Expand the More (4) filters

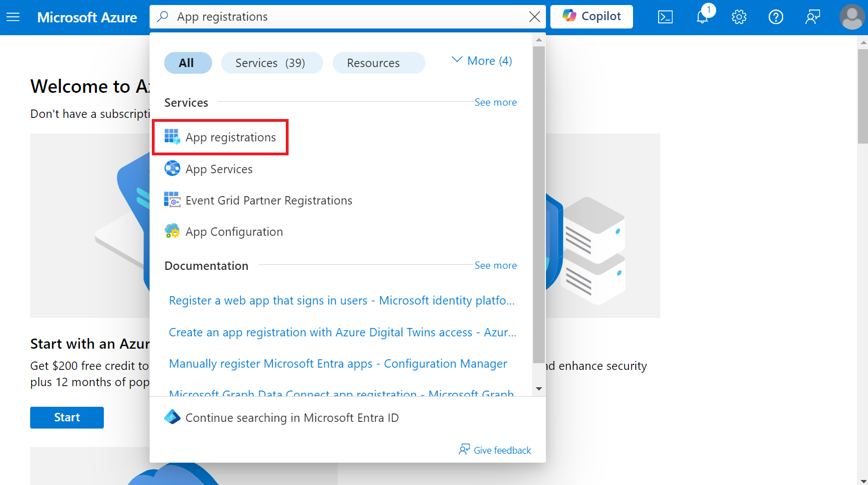point(482,61)
